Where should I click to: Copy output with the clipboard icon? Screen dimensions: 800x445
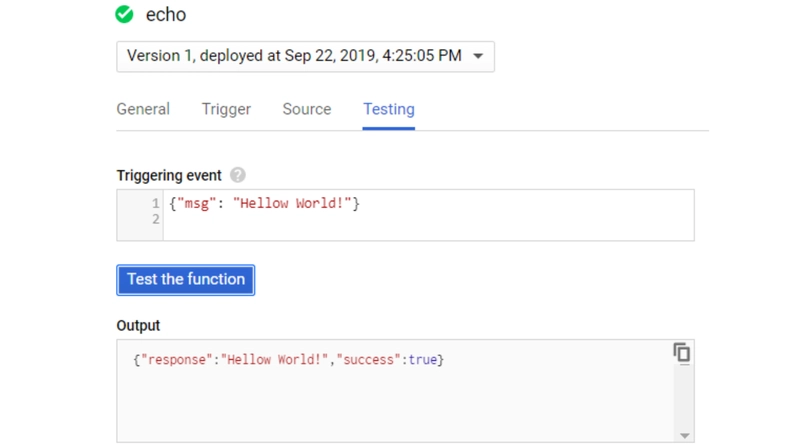[x=682, y=353]
